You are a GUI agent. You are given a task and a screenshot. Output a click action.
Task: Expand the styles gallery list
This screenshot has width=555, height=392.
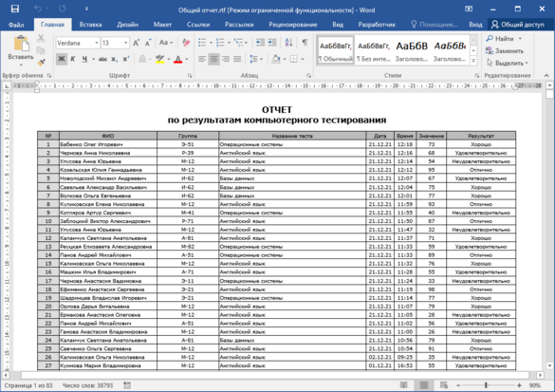coord(473,61)
